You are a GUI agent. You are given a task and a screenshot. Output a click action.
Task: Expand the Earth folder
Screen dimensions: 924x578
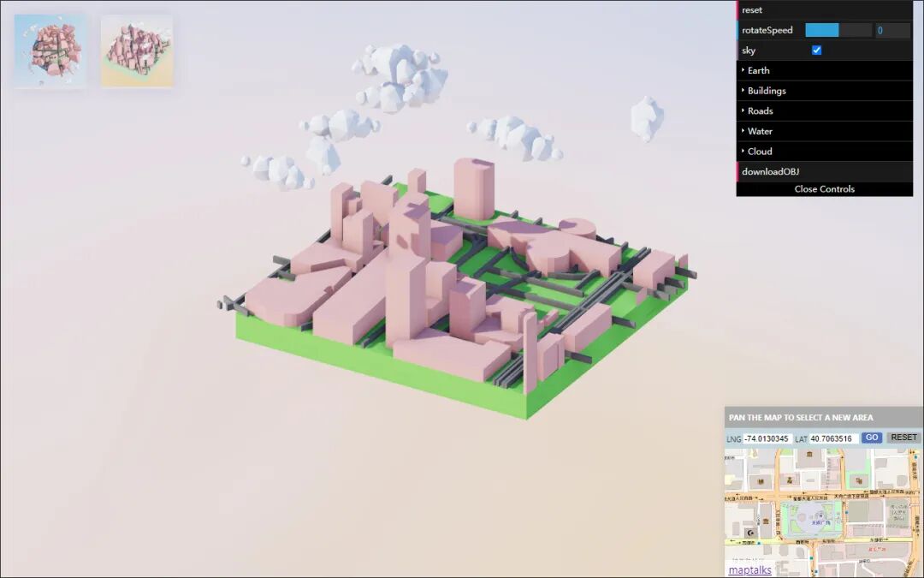coord(825,70)
